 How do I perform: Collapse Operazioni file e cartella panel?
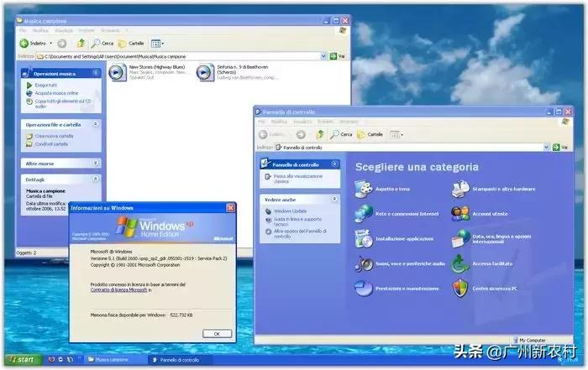point(96,124)
